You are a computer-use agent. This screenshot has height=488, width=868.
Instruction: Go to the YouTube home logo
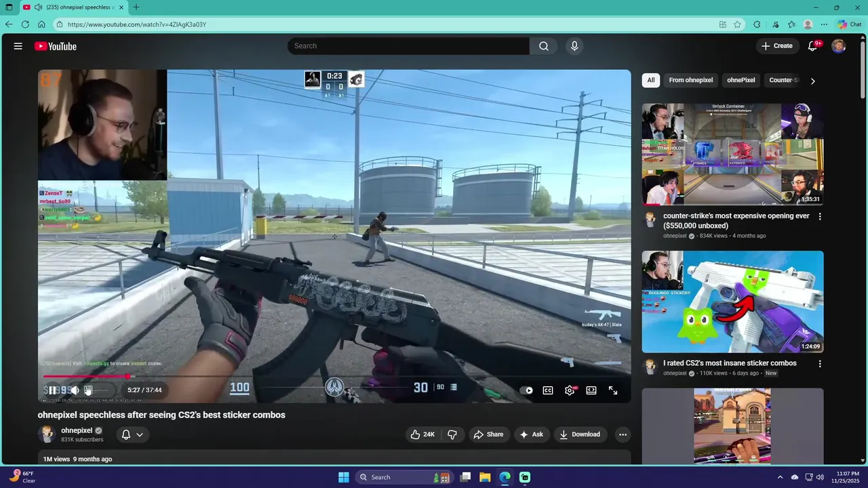coord(56,46)
